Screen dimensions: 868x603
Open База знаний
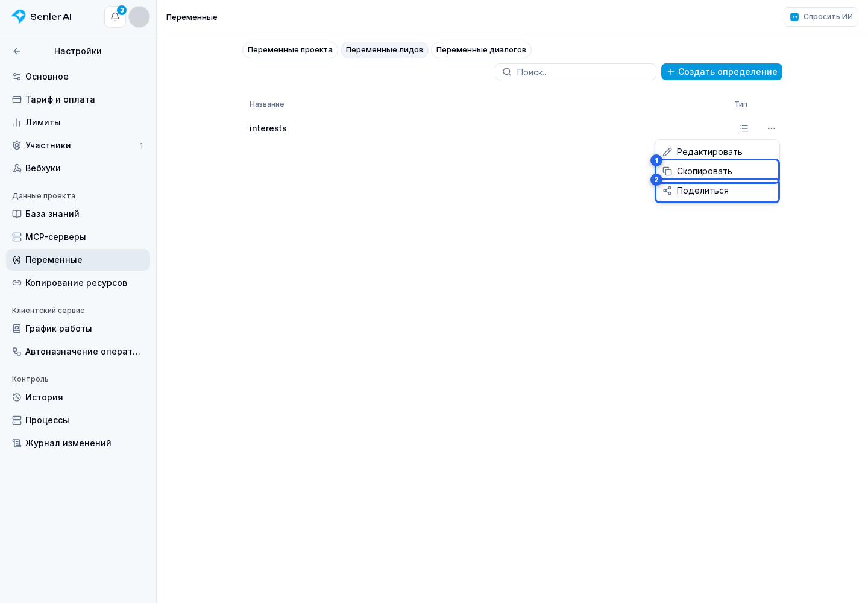coord(78,214)
